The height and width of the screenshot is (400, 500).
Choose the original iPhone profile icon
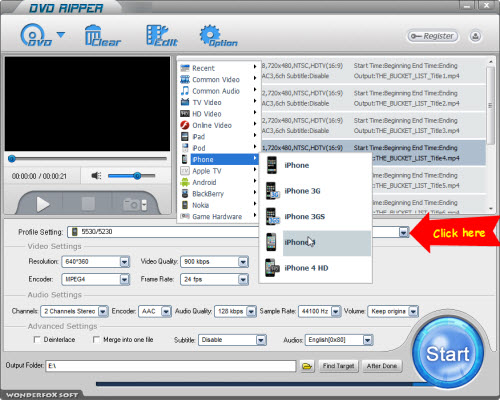tap(272, 165)
